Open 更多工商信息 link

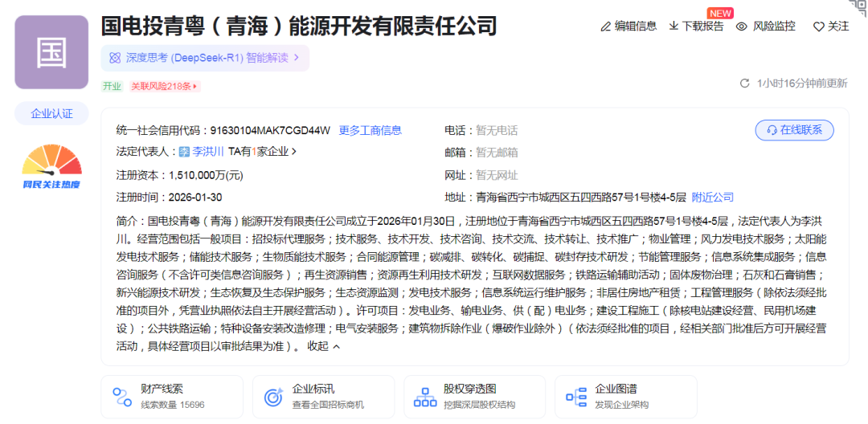[370, 130]
